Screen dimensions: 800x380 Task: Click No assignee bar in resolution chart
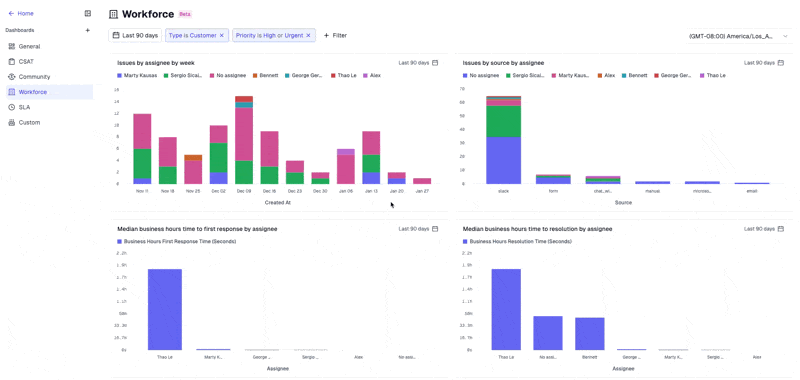pos(548,333)
